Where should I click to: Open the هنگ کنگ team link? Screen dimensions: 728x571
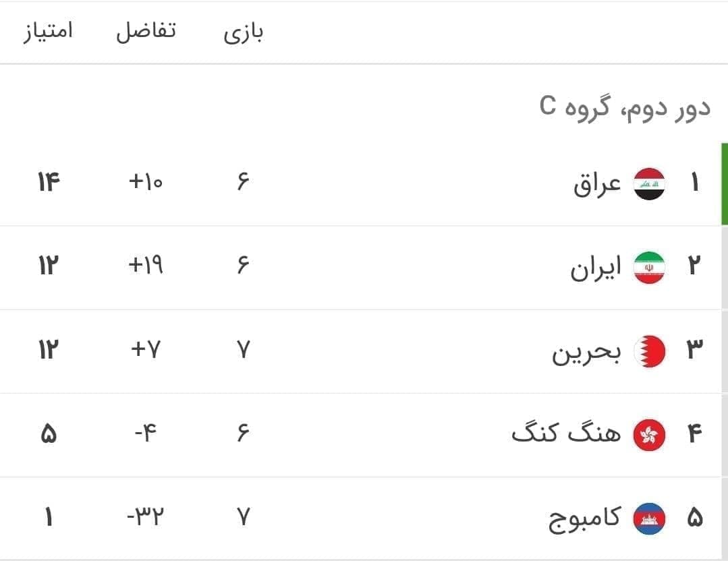[x=565, y=433]
